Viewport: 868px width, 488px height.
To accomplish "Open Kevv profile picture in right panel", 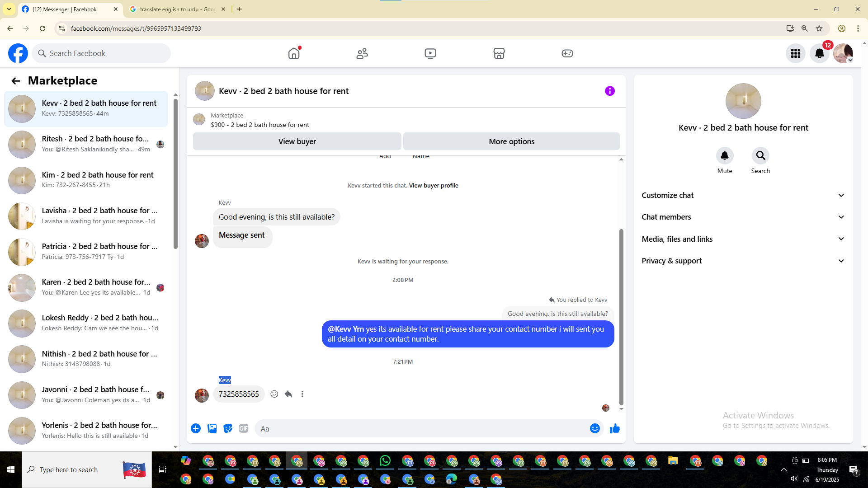I will pos(743,101).
